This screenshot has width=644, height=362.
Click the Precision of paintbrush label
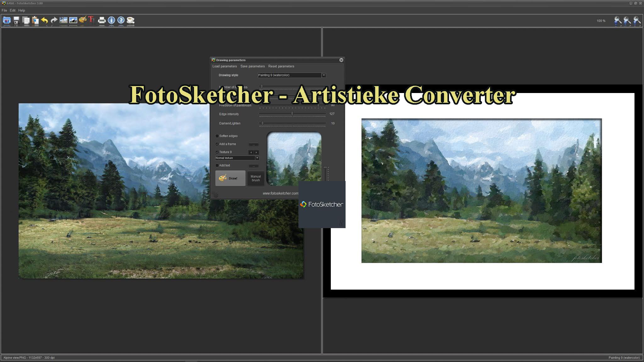tap(235, 105)
